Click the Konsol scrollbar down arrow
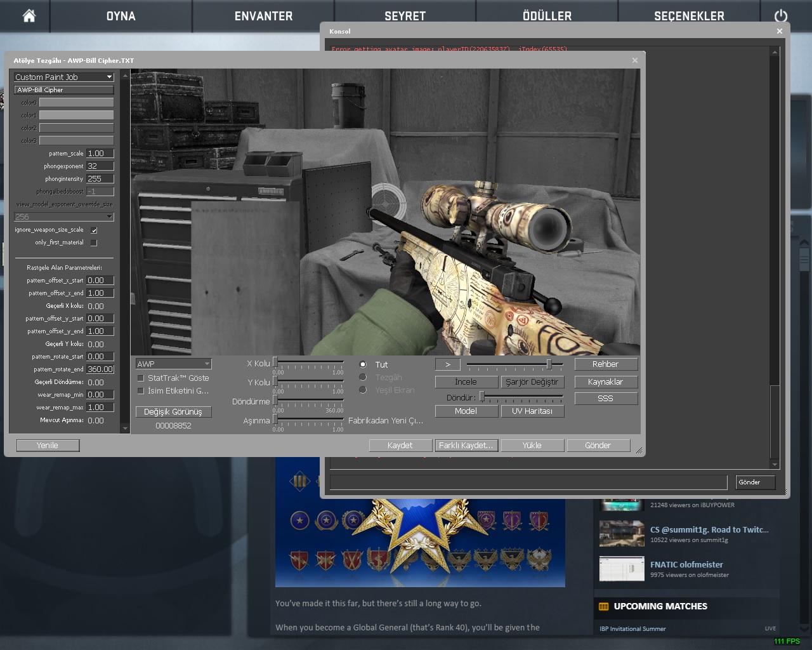Image resolution: width=812 pixels, height=650 pixels. coord(775,465)
